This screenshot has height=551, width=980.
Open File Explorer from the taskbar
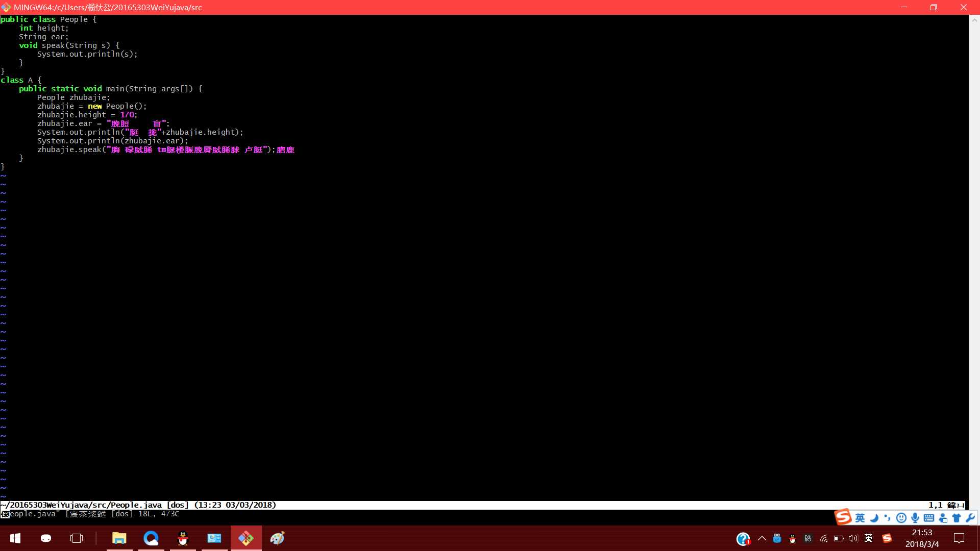point(119,538)
